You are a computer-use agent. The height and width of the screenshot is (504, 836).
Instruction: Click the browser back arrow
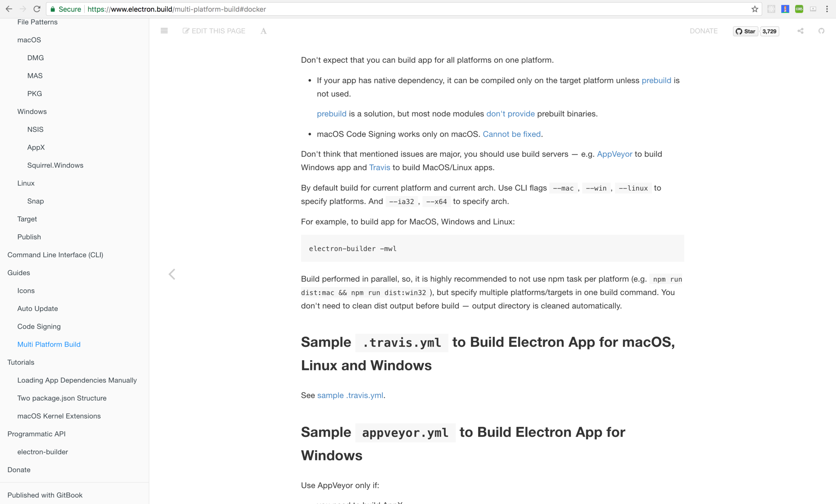click(9, 9)
